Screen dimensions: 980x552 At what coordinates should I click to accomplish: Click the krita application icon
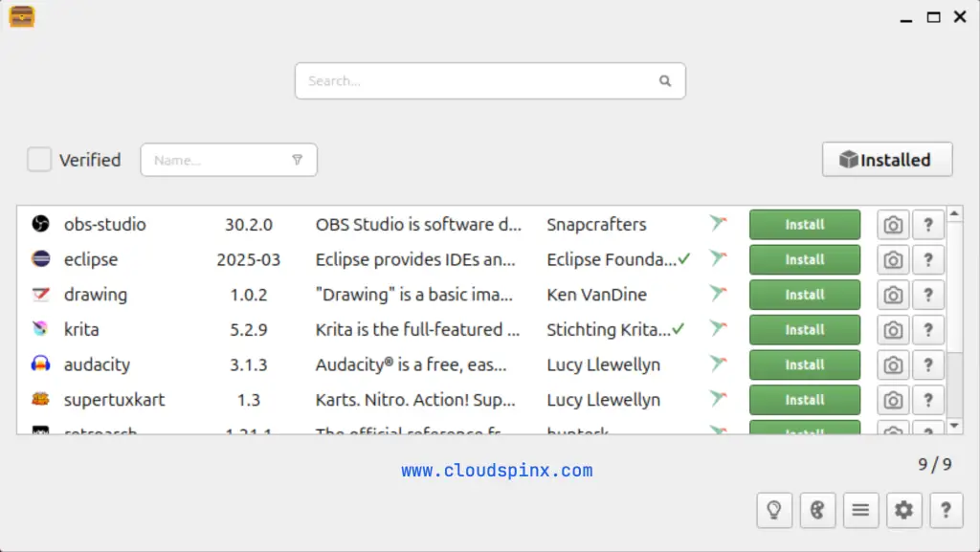click(39, 329)
